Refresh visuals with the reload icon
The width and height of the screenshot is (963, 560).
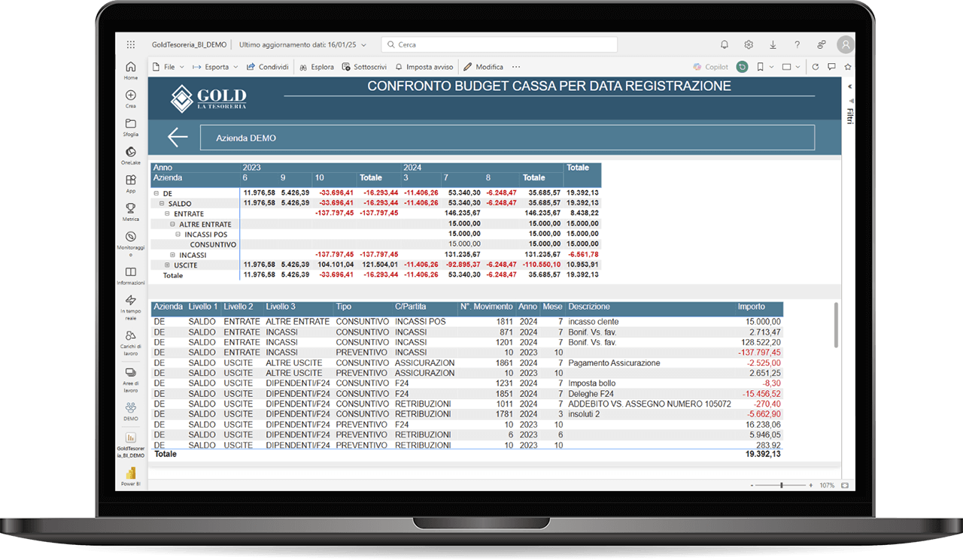click(815, 67)
